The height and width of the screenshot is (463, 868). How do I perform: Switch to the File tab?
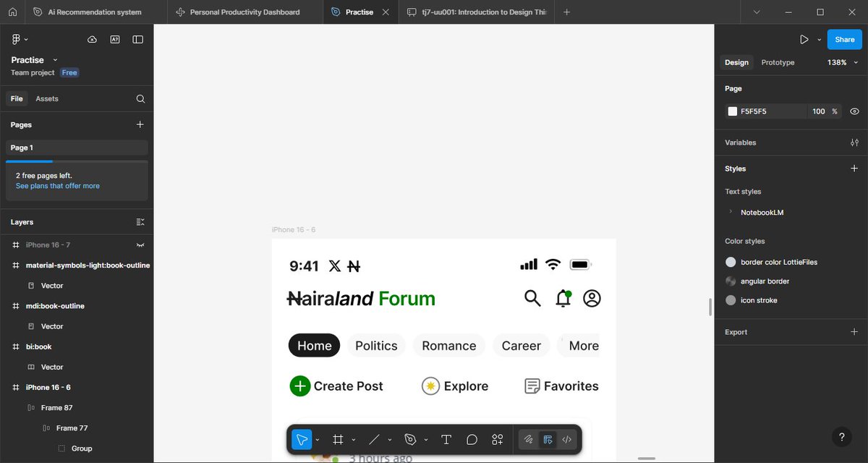point(17,99)
